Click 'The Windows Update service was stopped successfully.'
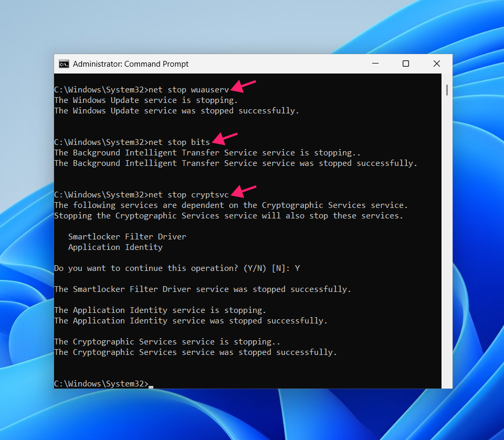The height and width of the screenshot is (440, 504). point(176,111)
